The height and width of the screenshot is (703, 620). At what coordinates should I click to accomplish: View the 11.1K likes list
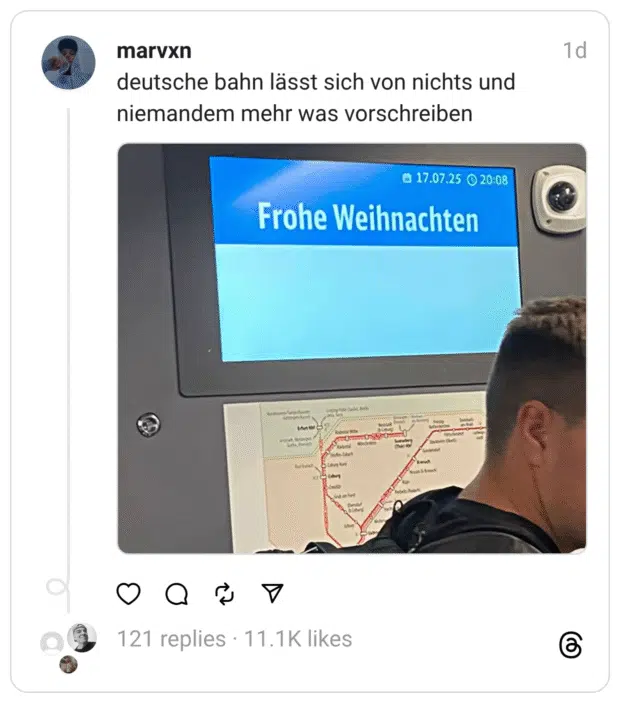click(298, 638)
